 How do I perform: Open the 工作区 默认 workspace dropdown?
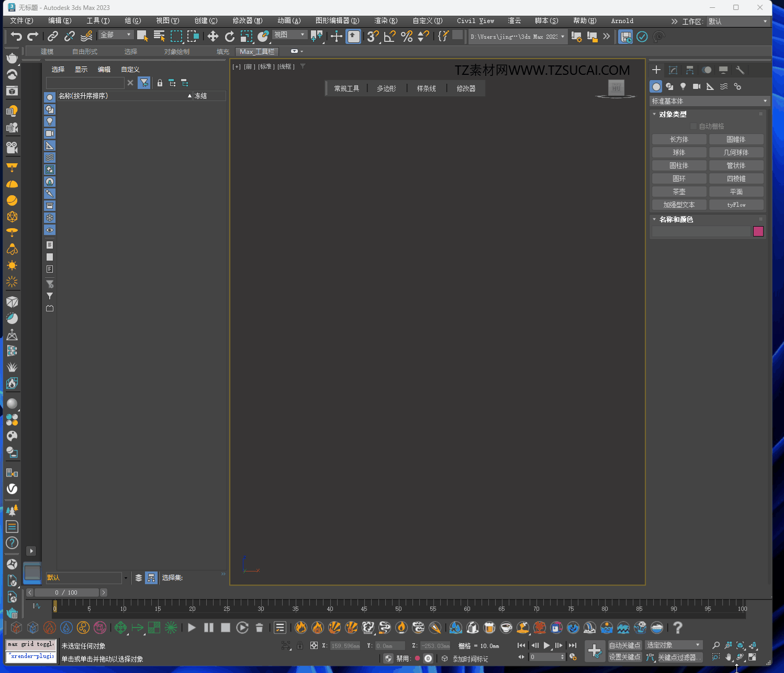[737, 21]
